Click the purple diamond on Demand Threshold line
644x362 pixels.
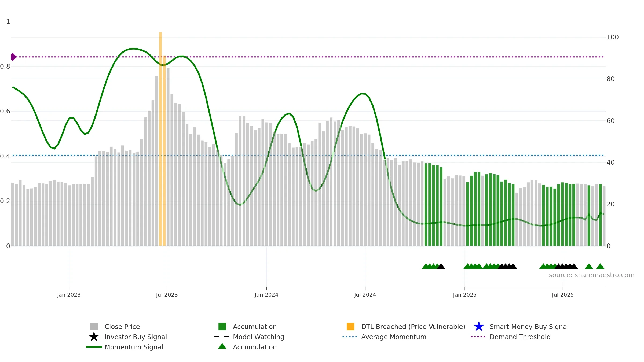pyautogui.click(x=13, y=57)
